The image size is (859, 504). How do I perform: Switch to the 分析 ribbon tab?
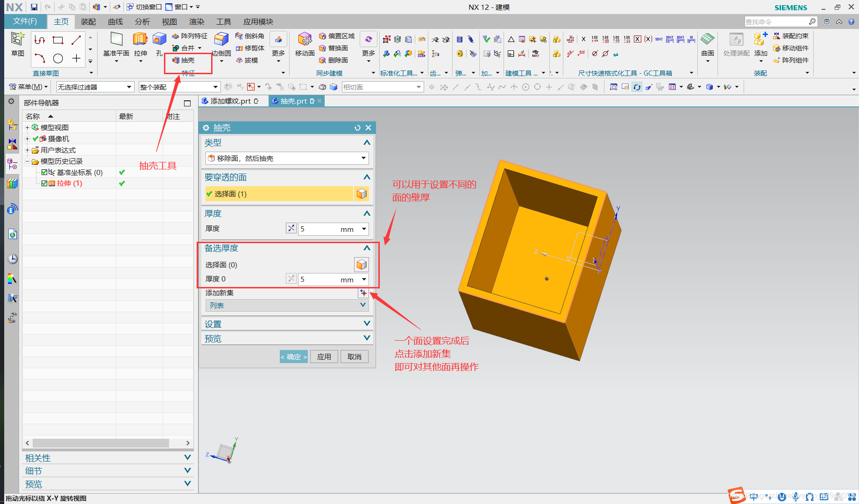[x=142, y=21]
